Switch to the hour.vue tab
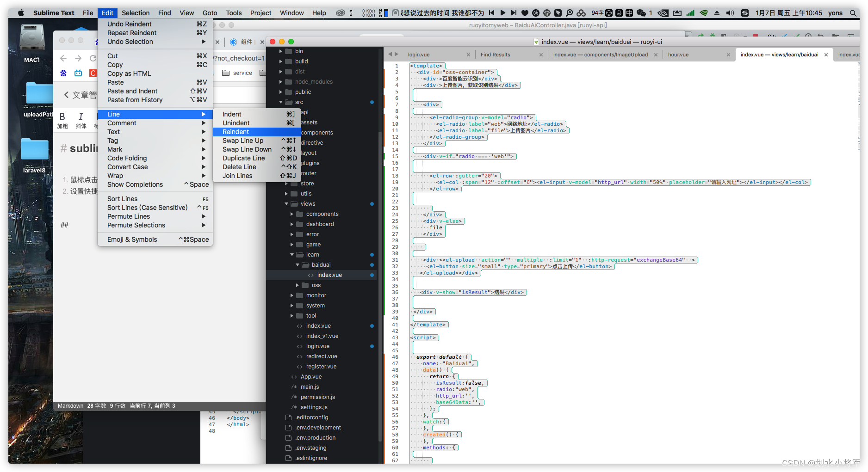This screenshot has height=472, width=868. (678, 55)
